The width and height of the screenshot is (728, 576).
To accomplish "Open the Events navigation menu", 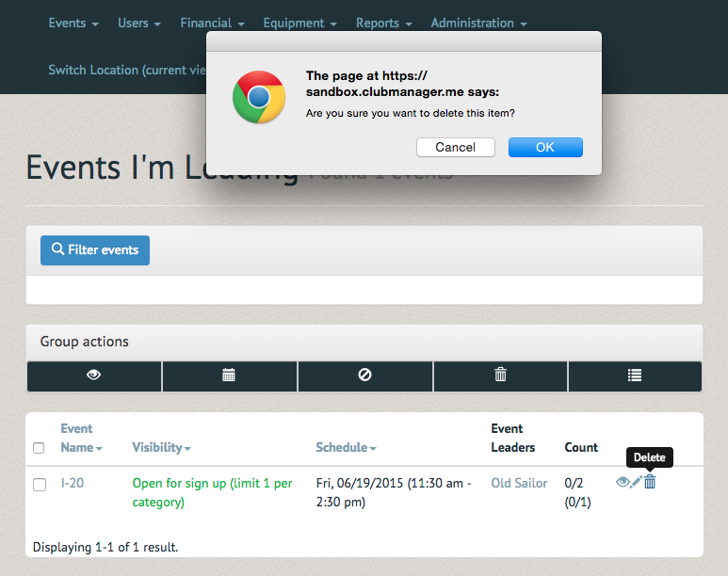I will (73, 24).
